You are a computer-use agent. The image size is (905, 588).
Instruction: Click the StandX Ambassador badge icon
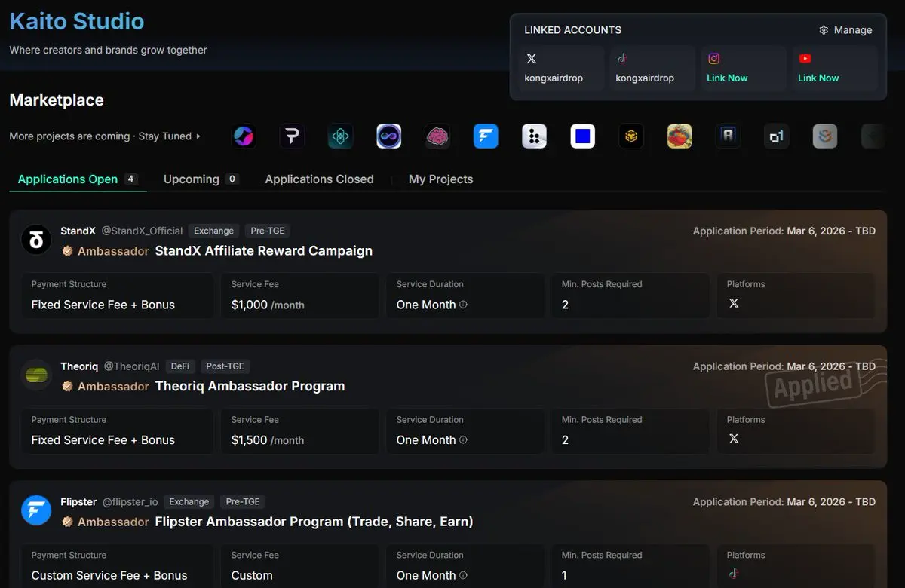click(x=67, y=250)
